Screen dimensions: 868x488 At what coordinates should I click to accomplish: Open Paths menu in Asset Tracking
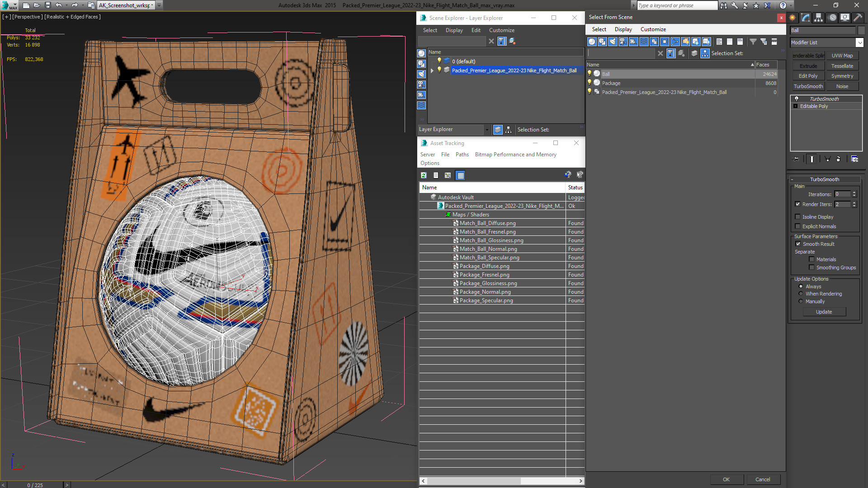pos(462,155)
